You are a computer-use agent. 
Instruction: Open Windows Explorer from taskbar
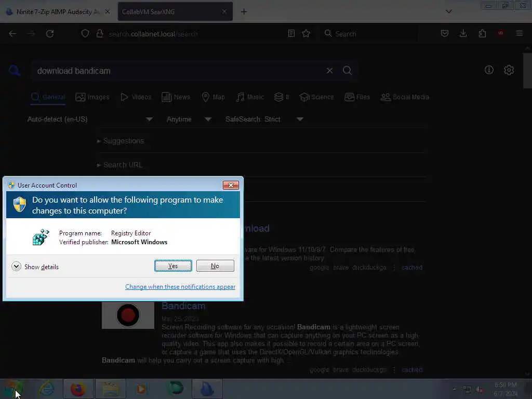(x=110, y=389)
